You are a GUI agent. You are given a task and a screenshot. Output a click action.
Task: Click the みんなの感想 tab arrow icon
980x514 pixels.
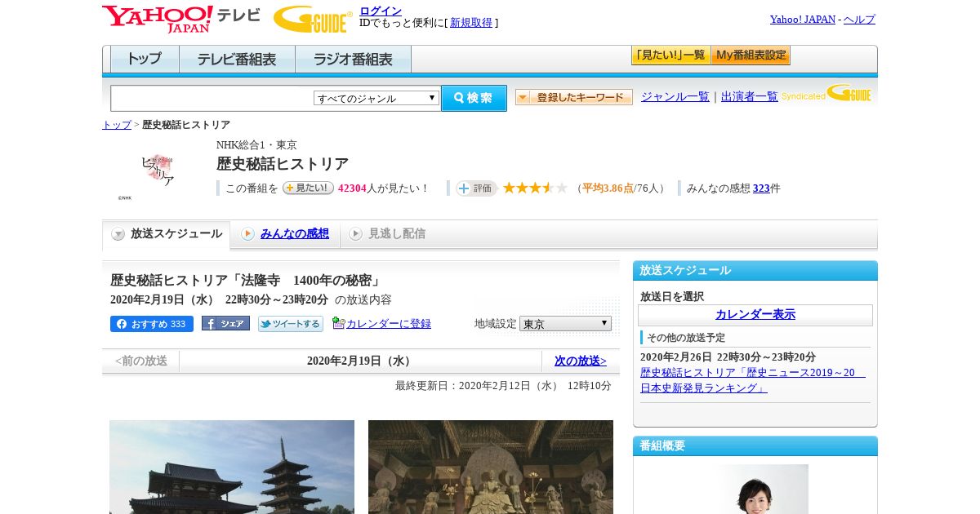point(247,234)
